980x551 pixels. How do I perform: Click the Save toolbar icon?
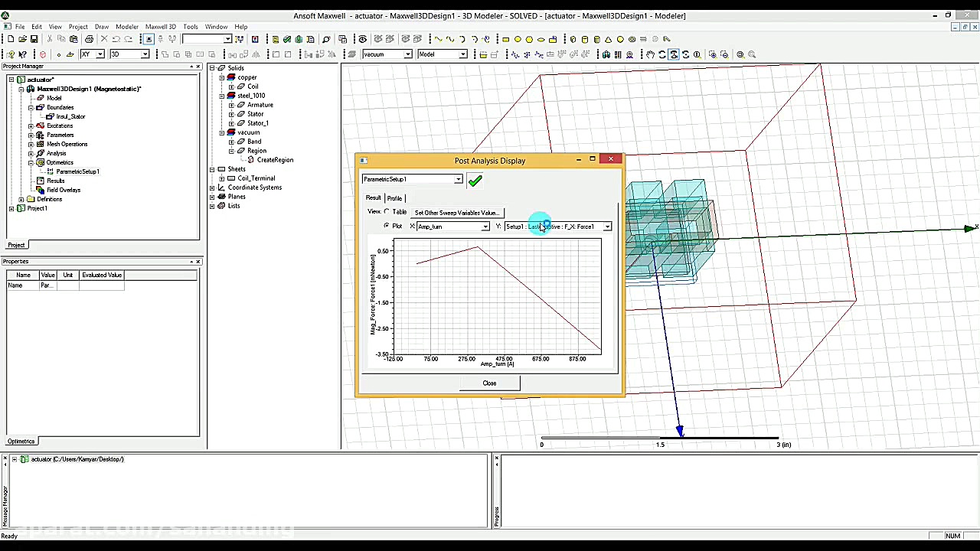coord(33,39)
